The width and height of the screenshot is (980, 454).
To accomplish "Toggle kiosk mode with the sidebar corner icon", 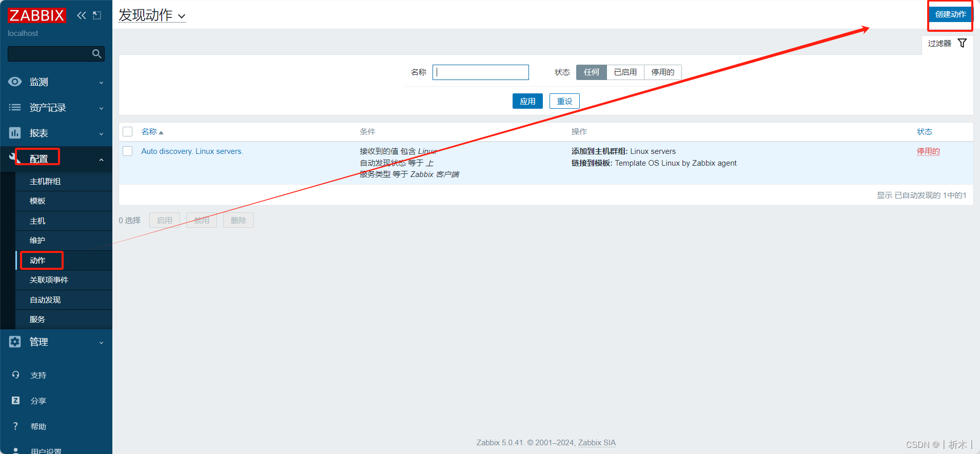I will click(97, 15).
